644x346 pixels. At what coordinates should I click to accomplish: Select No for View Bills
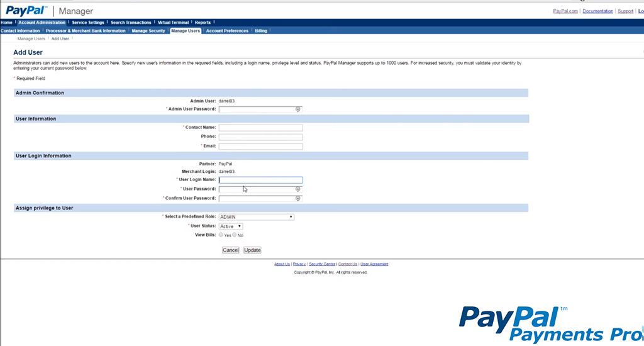(235, 235)
